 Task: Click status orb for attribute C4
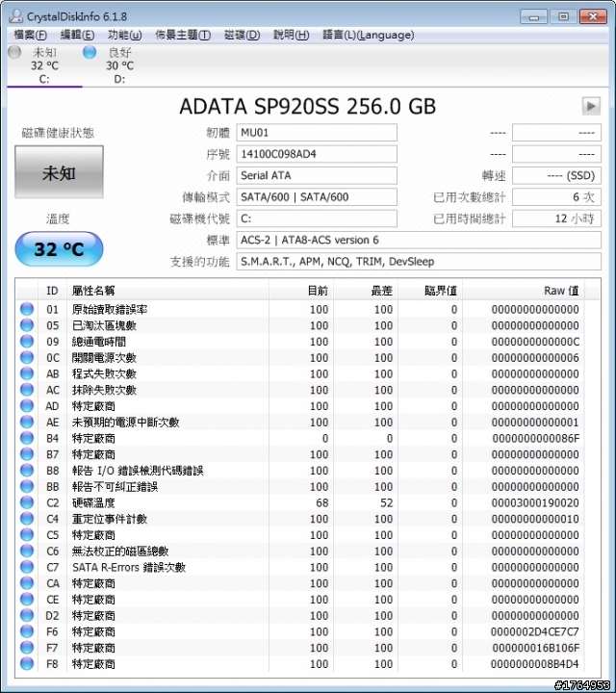click(27, 519)
